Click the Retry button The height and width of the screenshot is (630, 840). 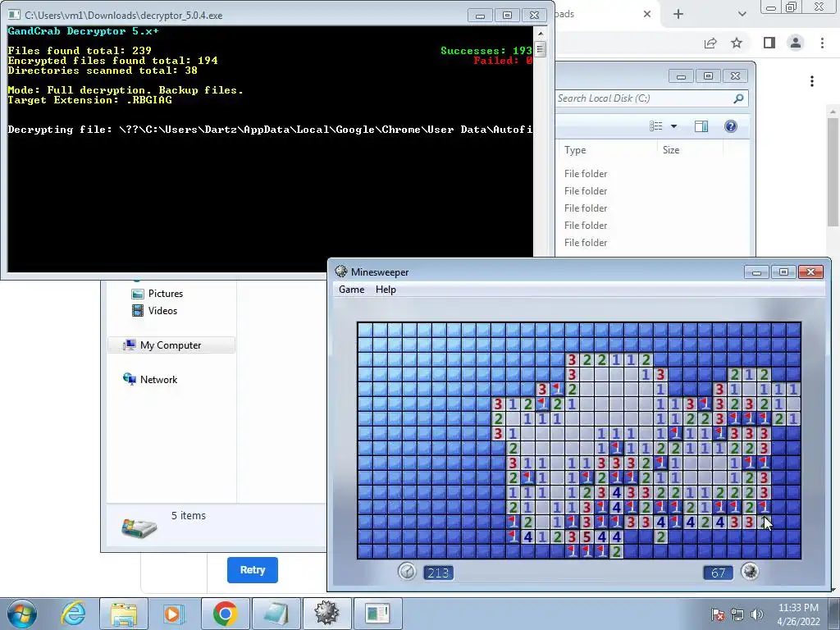[253, 570]
